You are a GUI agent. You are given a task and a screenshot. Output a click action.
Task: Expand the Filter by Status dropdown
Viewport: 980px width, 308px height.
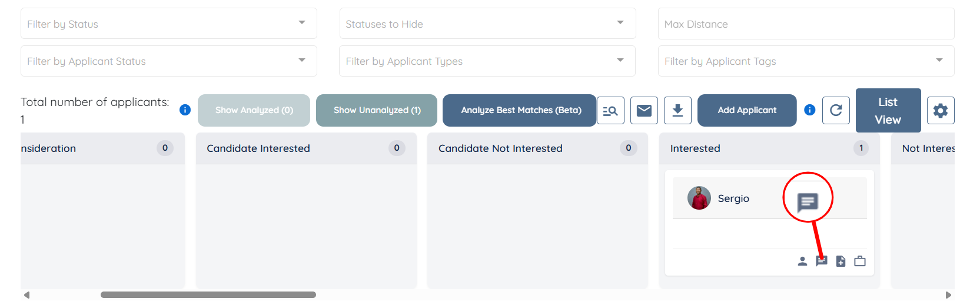(169, 24)
